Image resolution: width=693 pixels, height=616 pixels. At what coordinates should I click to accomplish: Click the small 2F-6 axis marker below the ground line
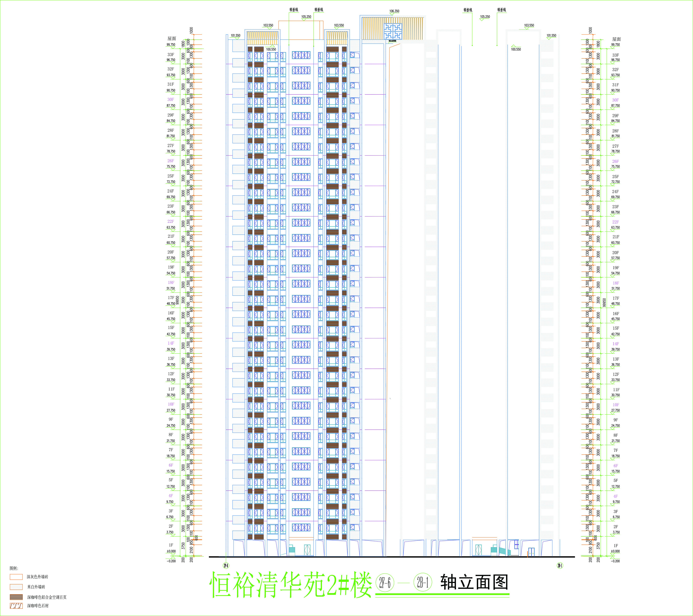click(226, 565)
